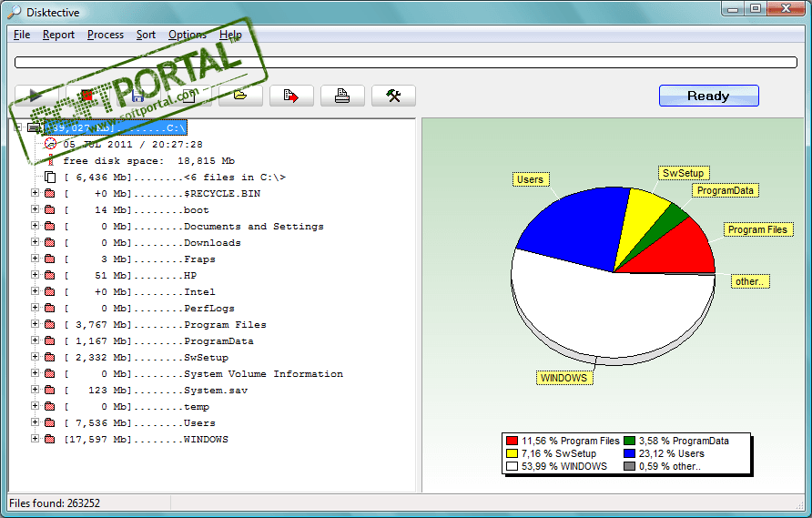This screenshot has width=812, height=518.
Task: Open the Sort menu
Action: [x=146, y=35]
